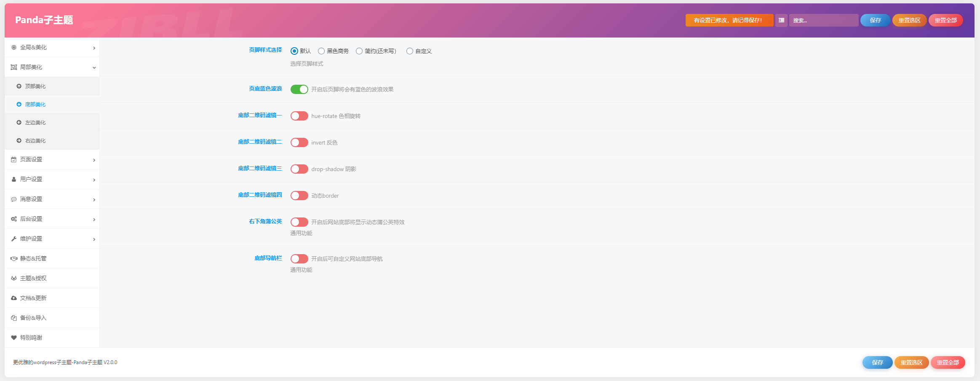Click the 搜索 input field

tap(824, 20)
